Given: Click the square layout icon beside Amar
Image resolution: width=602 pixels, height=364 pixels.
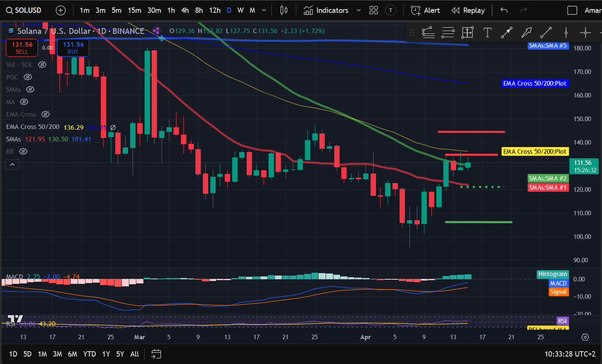Looking at the screenshot, I should [572, 10].
